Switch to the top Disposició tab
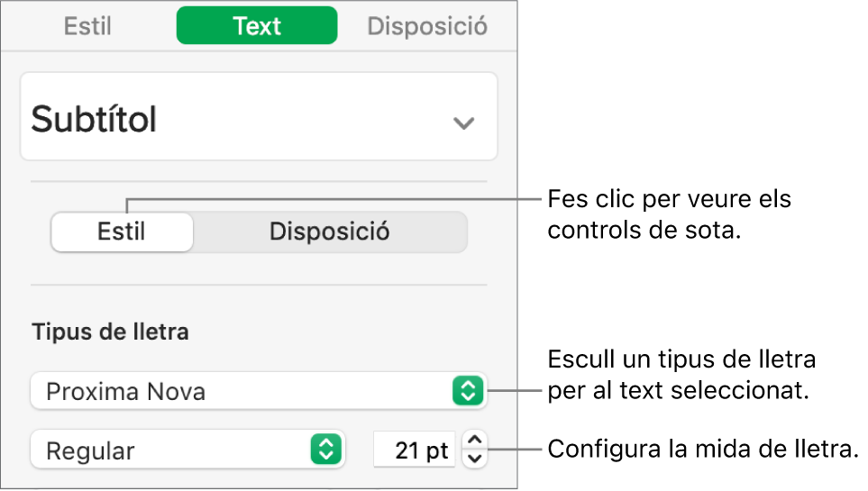The height and width of the screenshot is (491, 868). pyautogui.click(x=427, y=26)
